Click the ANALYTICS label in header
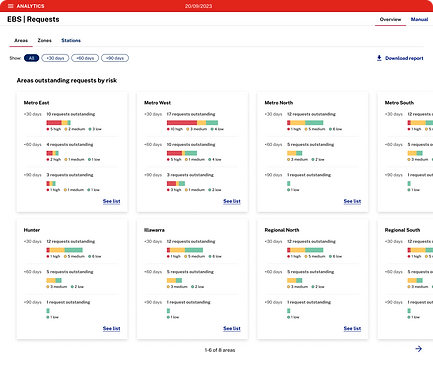Viewport: 433px width, 368px height. pyautogui.click(x=30, y=6)
